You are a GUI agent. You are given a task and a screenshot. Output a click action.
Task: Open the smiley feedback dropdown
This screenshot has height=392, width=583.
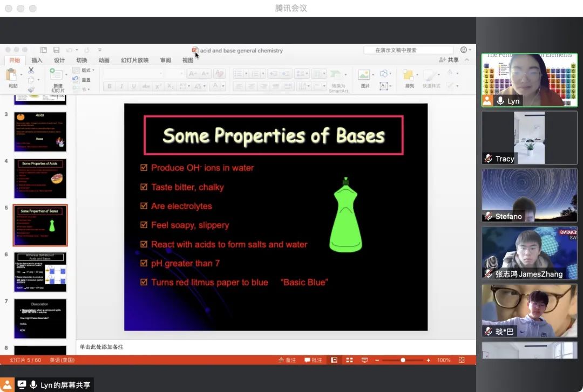tap(464, 50)
